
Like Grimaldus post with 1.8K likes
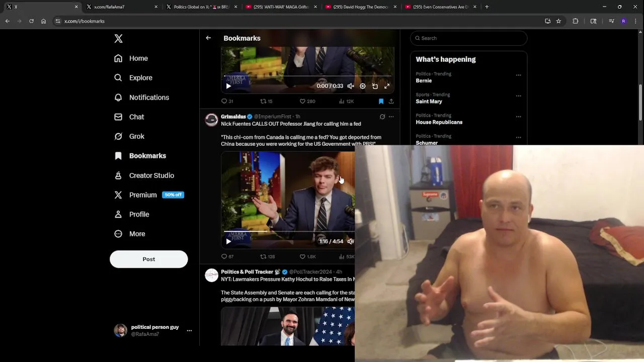[307, 256]
